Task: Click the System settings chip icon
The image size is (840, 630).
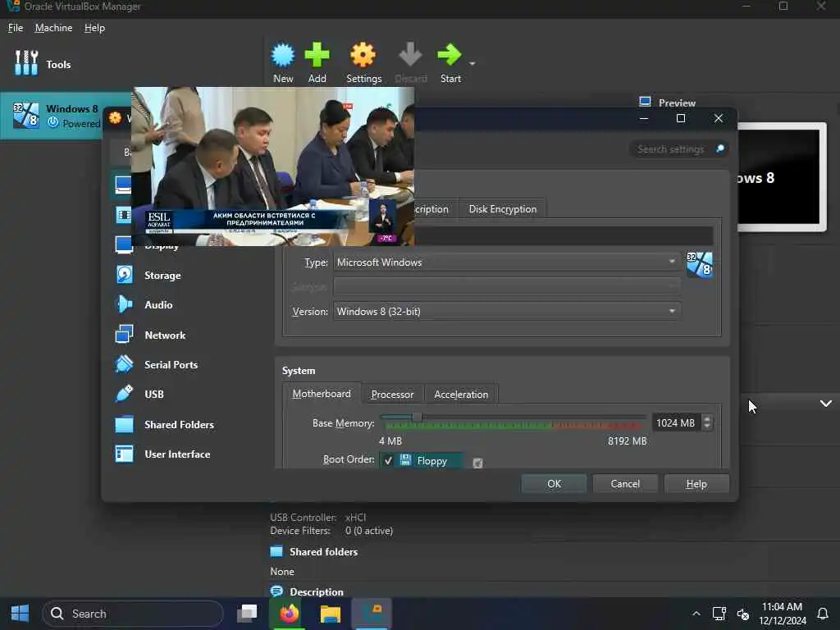Action: (x=124, y=215)
